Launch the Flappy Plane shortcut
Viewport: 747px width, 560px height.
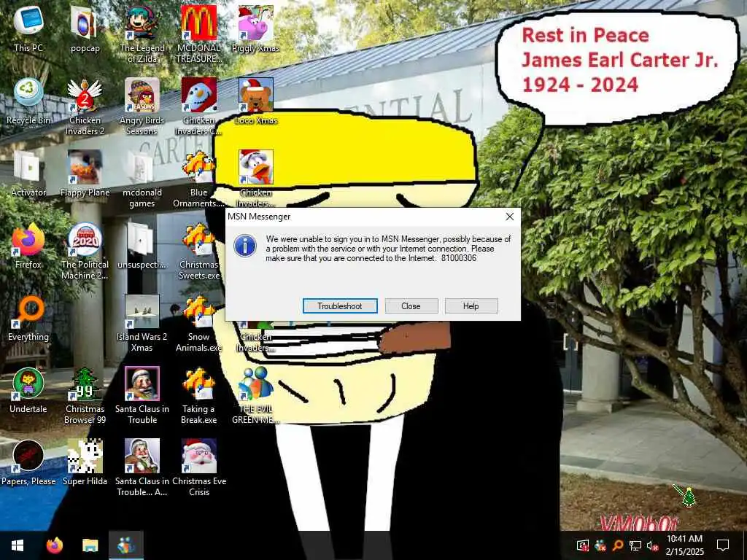85,174
